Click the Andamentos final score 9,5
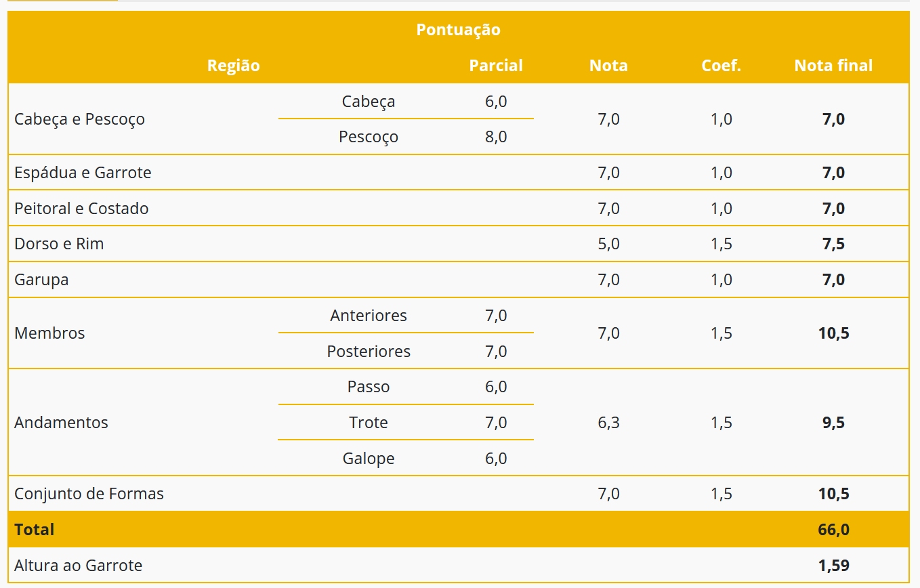This screenshot has width=920, height=588. tap(833, 423)
